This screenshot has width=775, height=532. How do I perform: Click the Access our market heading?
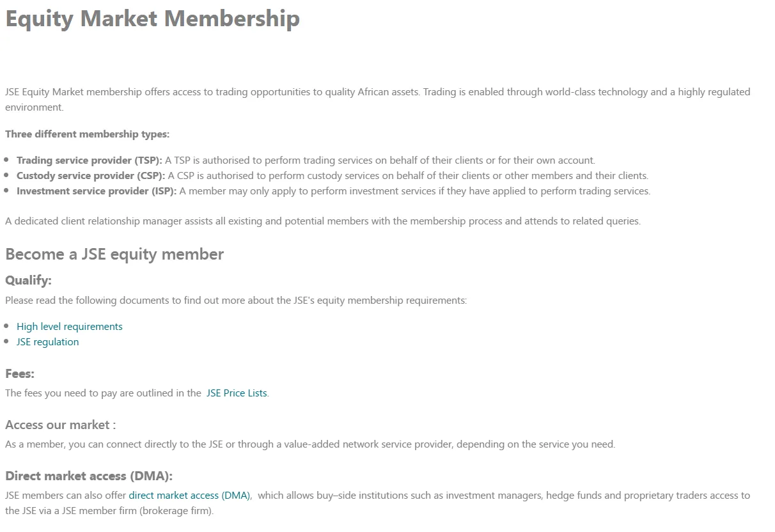[x=61, y=425]
